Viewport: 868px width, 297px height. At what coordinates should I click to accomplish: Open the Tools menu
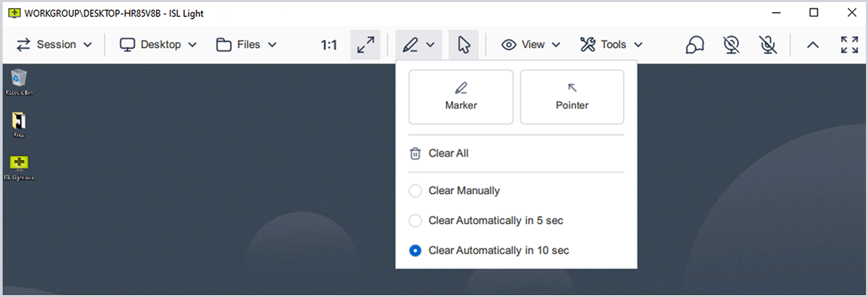click(x=611, y=45)
